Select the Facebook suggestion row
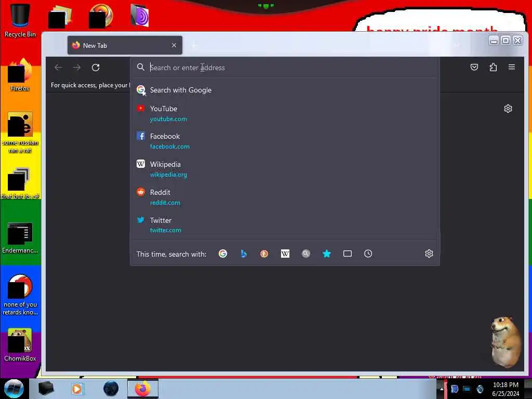 tap(285, 141)
